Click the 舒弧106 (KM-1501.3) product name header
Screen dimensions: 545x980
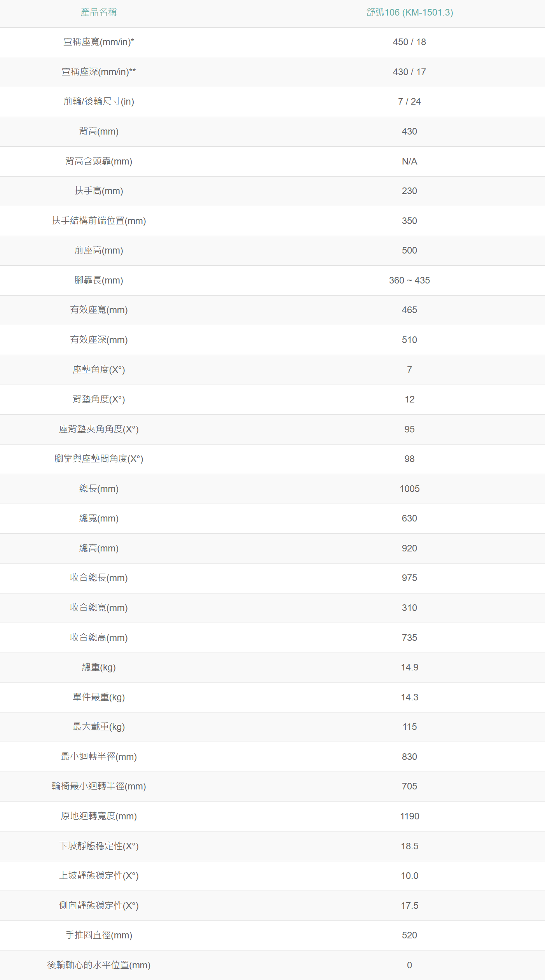pos(409,12)
